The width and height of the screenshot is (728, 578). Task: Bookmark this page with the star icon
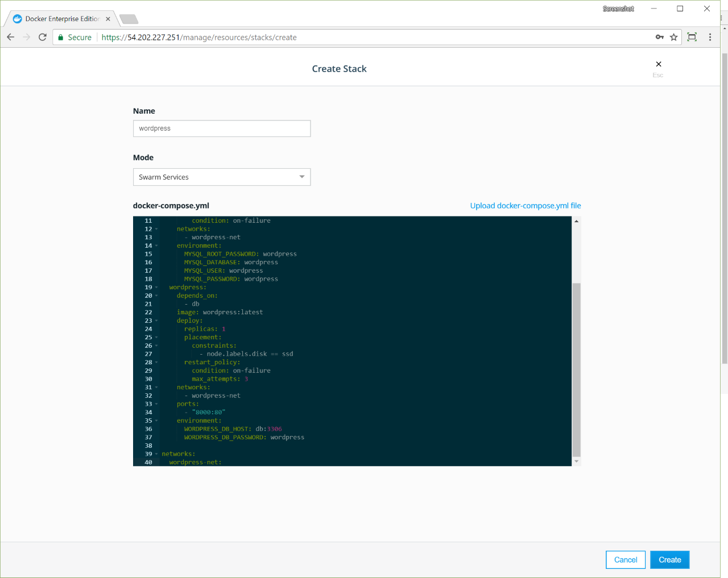(x=674, y=37)
